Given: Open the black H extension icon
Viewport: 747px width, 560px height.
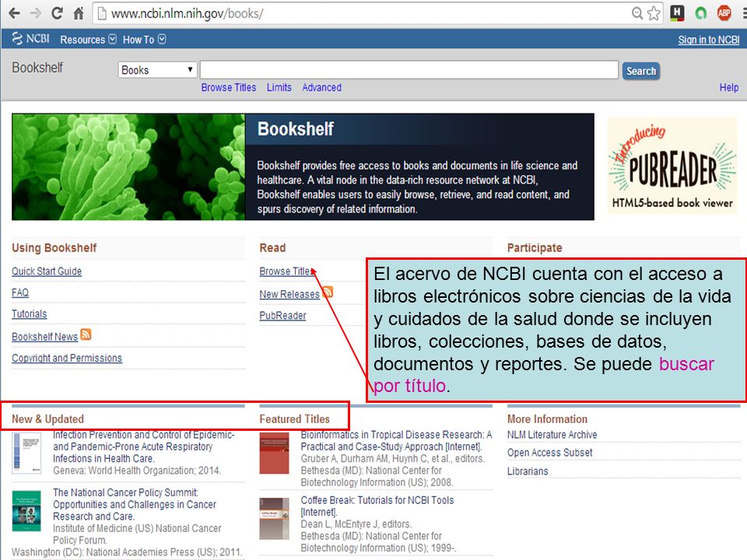Looking at the screenshot, I should [677, 13].
